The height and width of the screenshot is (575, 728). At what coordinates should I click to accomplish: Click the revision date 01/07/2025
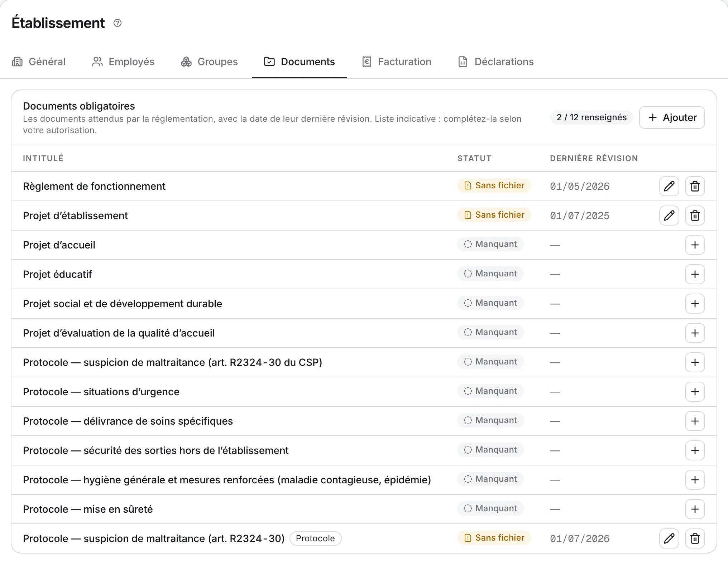[580, 216]
